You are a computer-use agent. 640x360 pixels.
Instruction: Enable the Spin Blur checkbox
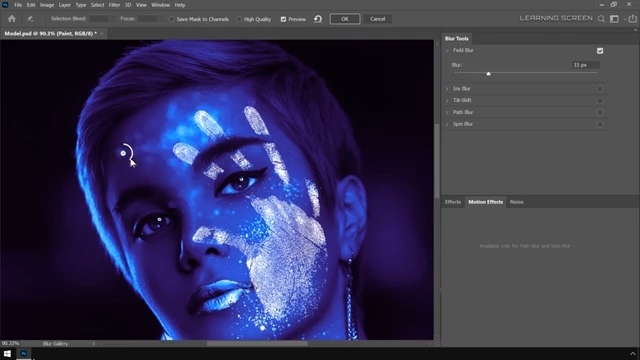tap(600, 124)
